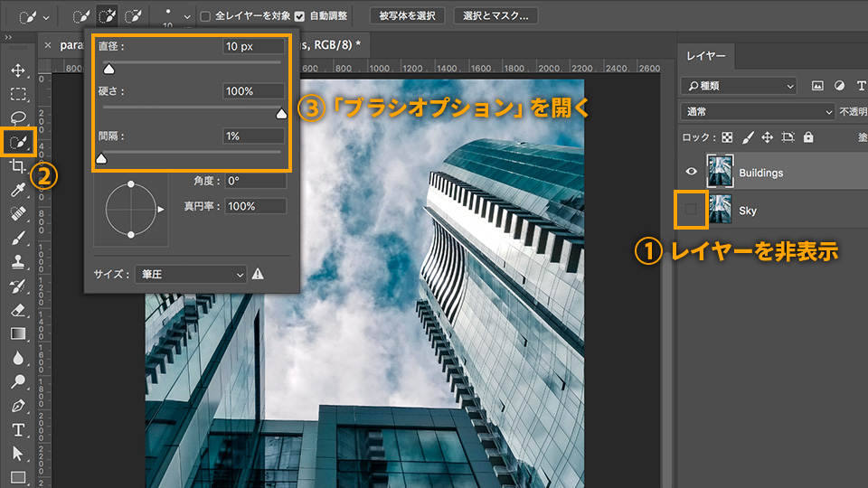Select the Pen tool

[18, 406]
